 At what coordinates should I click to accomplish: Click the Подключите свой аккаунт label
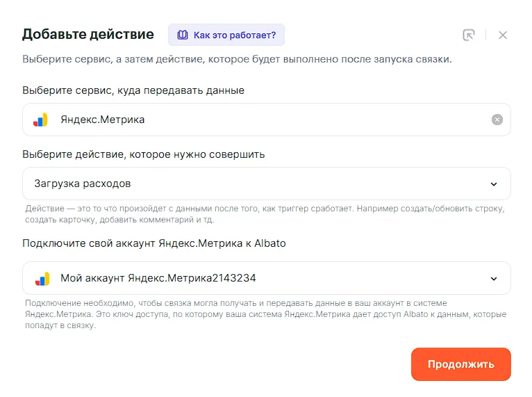pyautogui.click(x=153, y=243)
